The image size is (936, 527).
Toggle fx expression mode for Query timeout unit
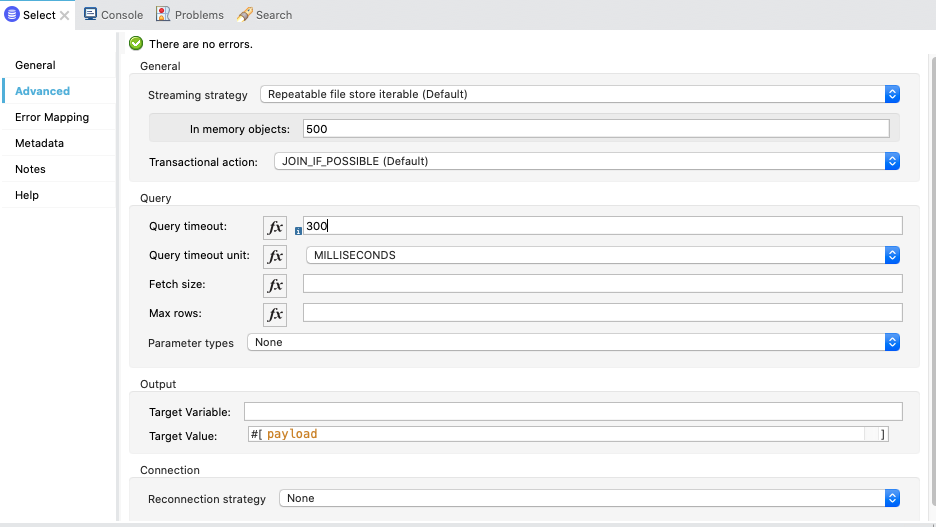274,256
